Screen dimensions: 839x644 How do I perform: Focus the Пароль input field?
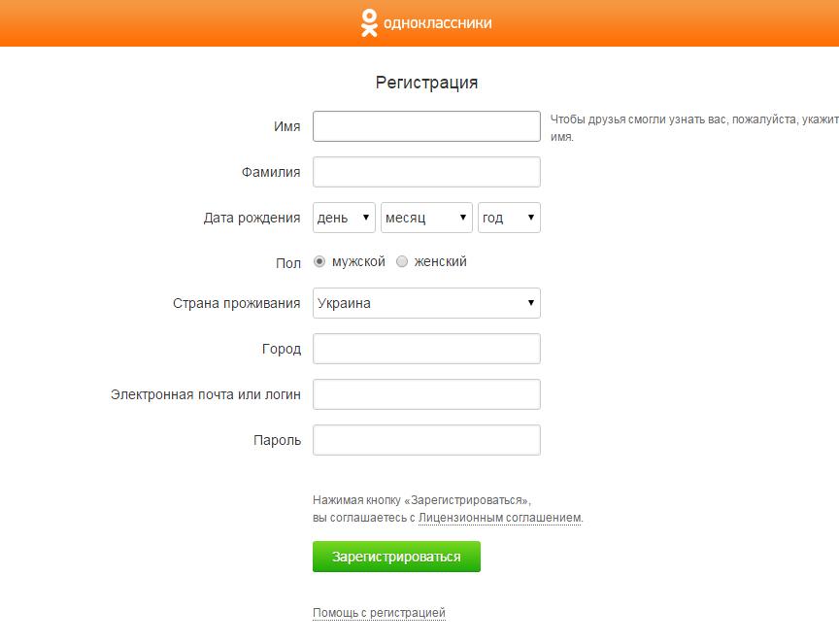coord(426,440)
